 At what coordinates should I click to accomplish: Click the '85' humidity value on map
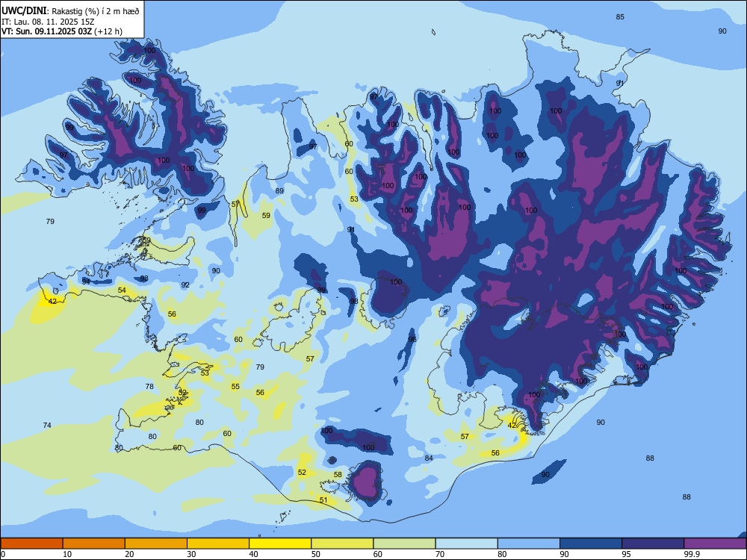coord(620,17)
